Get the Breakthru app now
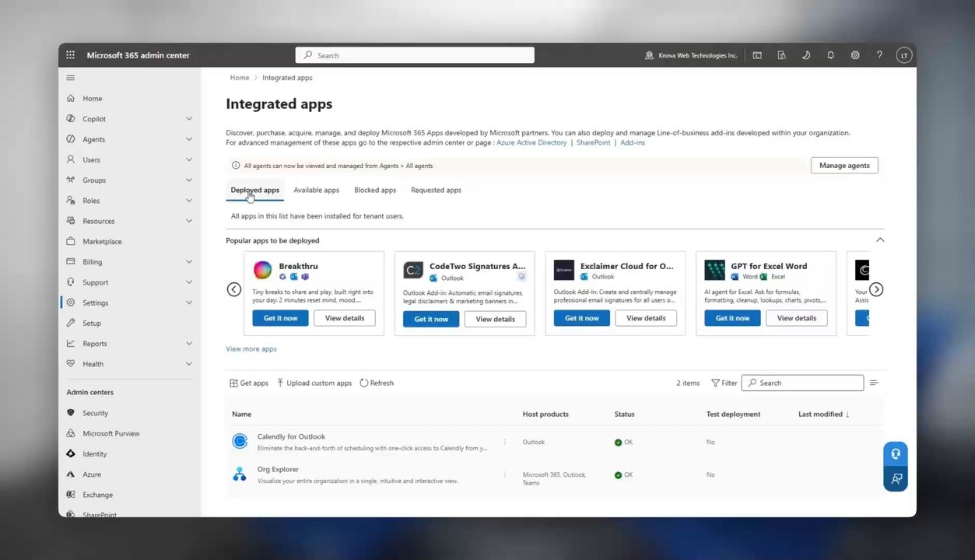This screenshot has width=975, height=560. coord(280,318)
